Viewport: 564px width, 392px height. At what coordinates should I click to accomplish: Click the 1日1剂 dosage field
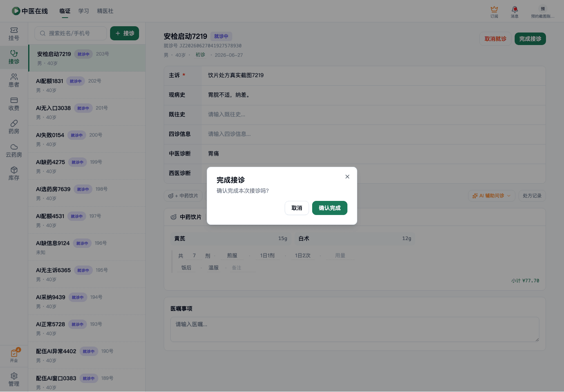click(x=267, y=256)
